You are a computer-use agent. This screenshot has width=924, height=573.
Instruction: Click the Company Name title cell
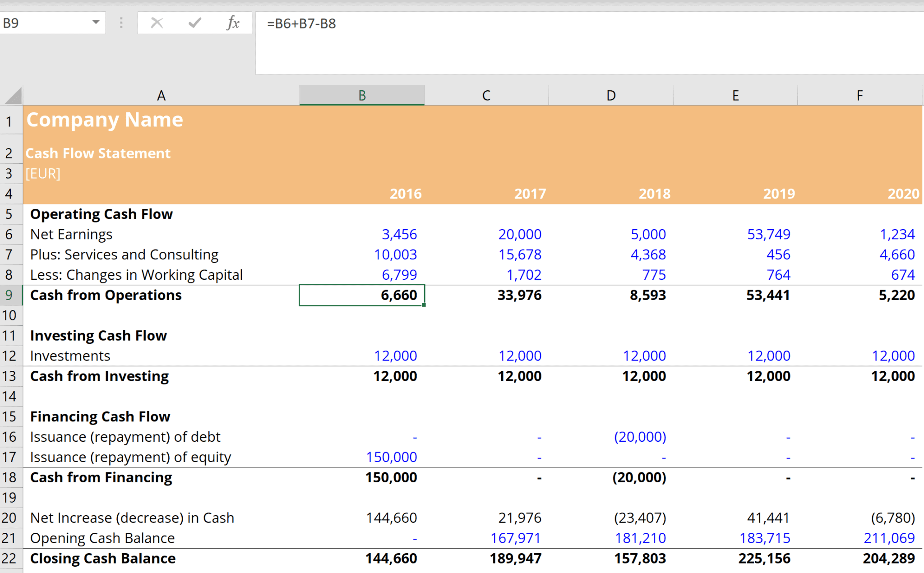pyautogui.click(x=105, y=120)
